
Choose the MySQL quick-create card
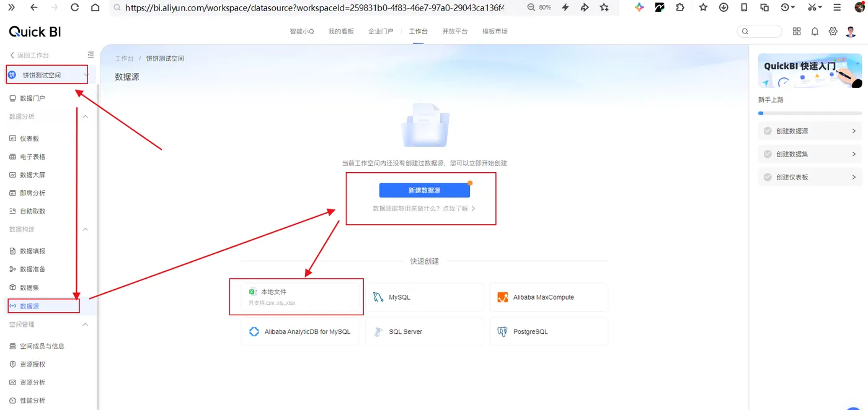pyautogui.click(x=425, y=297)
